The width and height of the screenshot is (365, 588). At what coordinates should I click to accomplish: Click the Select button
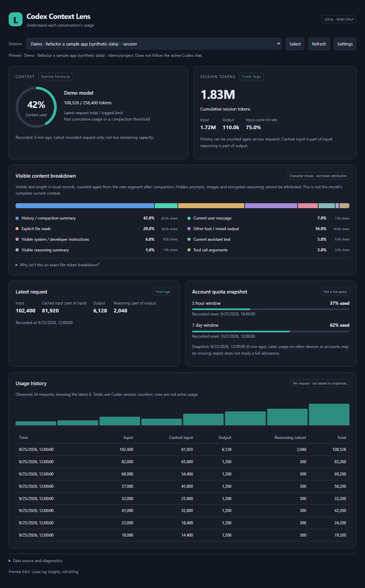coord(295,44)
